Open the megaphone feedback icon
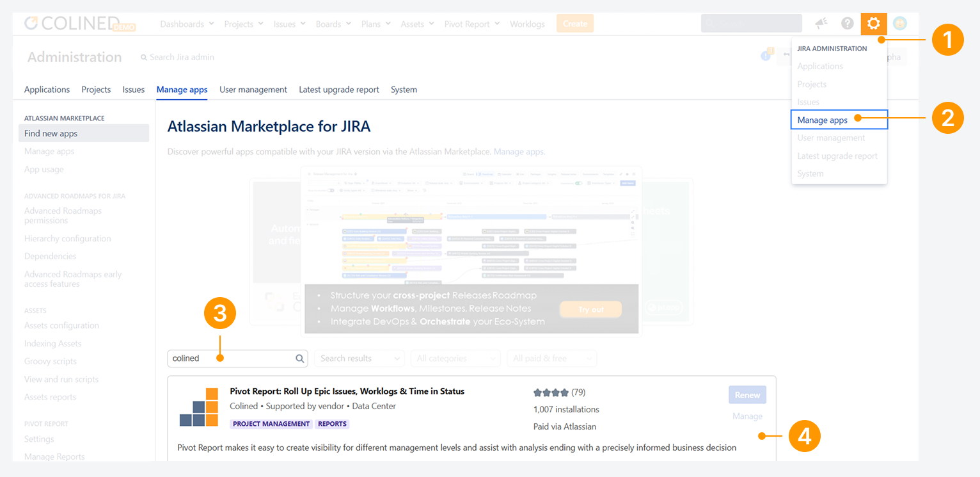The height and width of the screenshot is (477, 980). click(821, 24)
